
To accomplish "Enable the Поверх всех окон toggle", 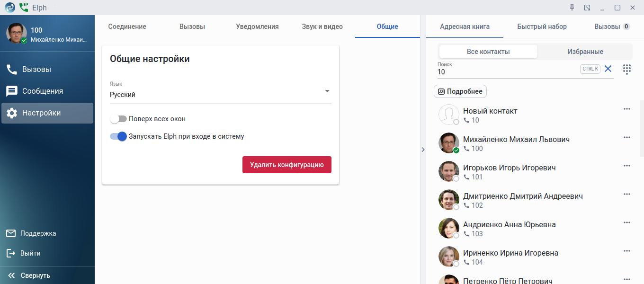I will [118, 119].
